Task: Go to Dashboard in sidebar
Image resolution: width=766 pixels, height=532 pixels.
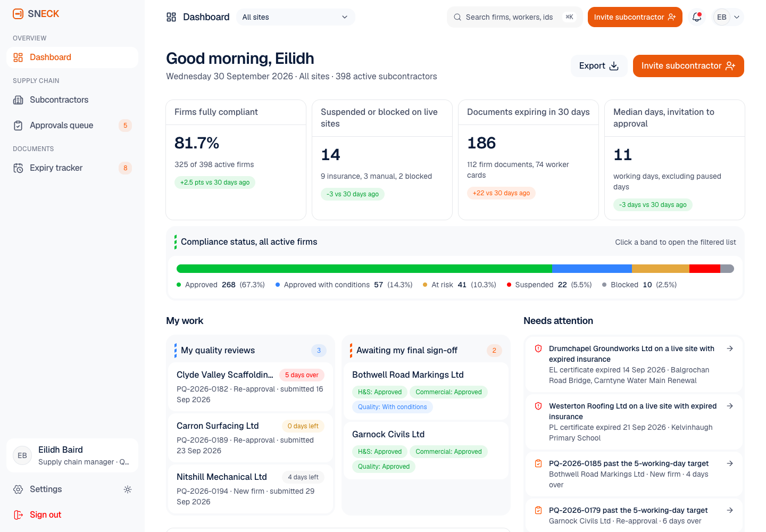Action: click(72, 57)
